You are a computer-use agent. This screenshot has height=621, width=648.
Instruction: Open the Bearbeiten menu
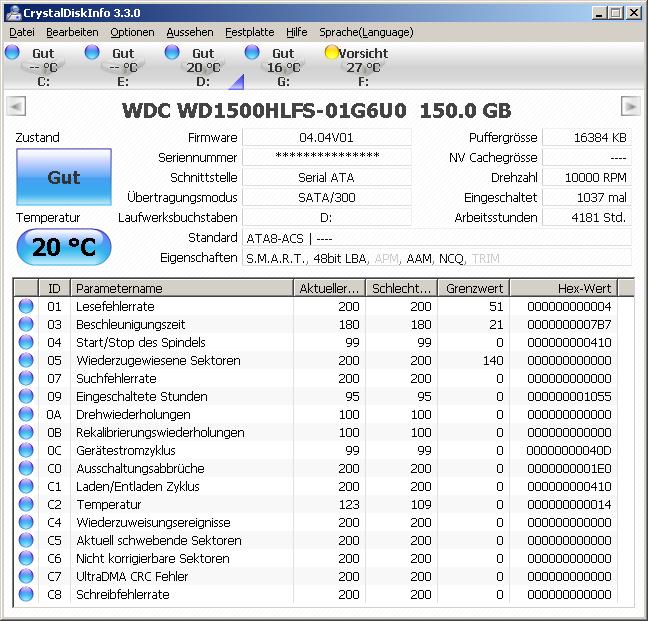coord(72,32)
